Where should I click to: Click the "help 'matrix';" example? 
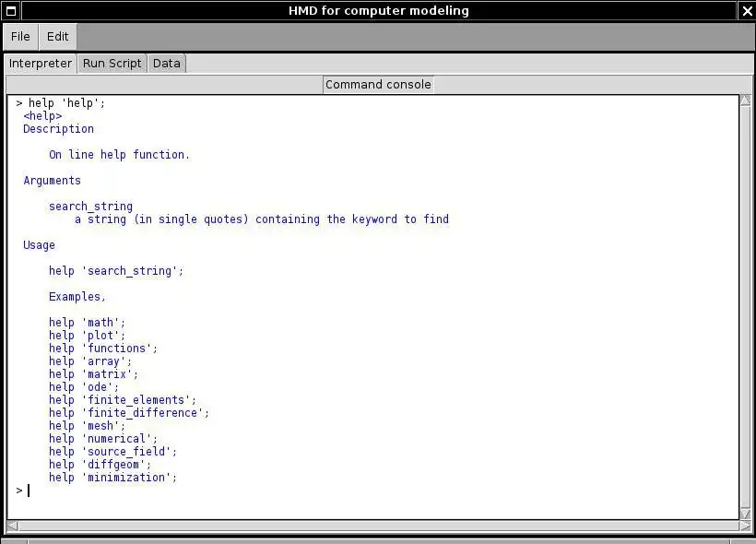coord(93,374)
